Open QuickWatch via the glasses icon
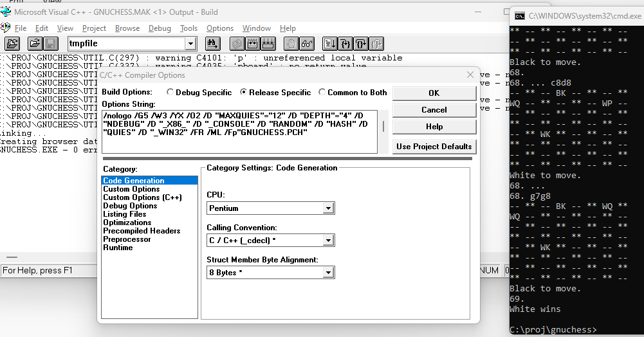This screenshot has height=337, width=644. (x=307, y=44)
